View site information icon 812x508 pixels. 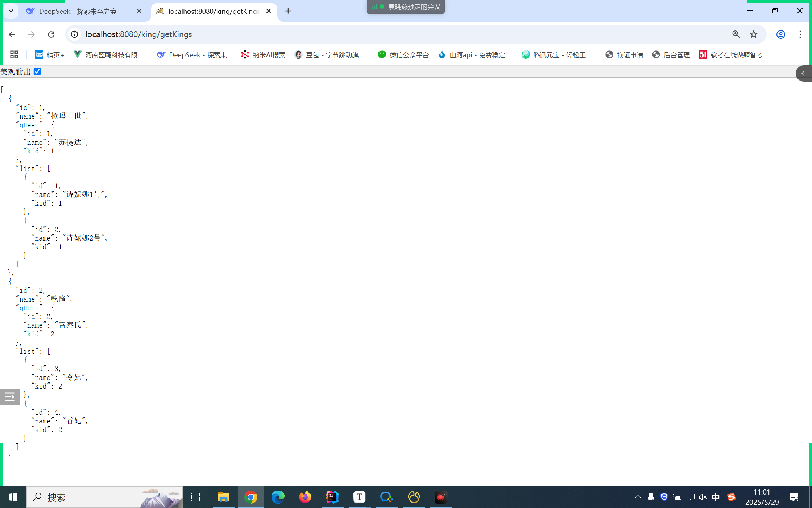point(74,34)
